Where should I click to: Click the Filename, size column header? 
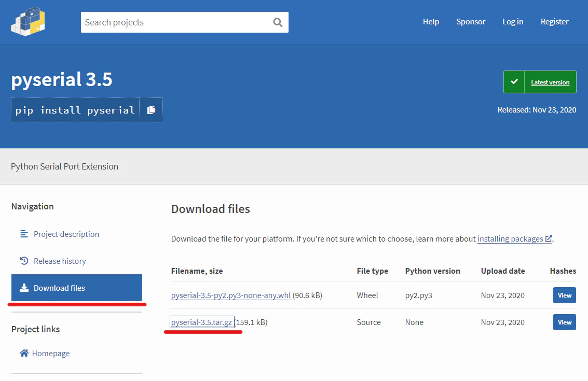(x=197, y=271)
